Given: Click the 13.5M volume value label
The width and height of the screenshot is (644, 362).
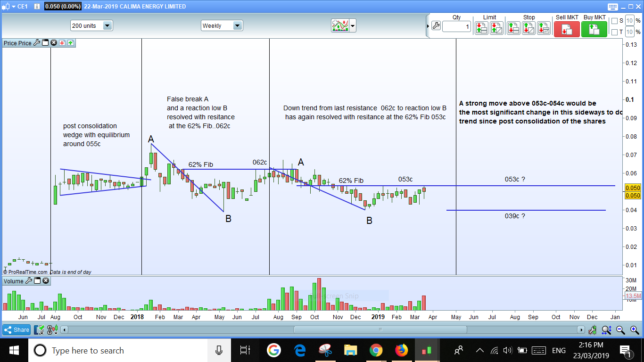Looking at the screenshot, I should coord(633,296).
